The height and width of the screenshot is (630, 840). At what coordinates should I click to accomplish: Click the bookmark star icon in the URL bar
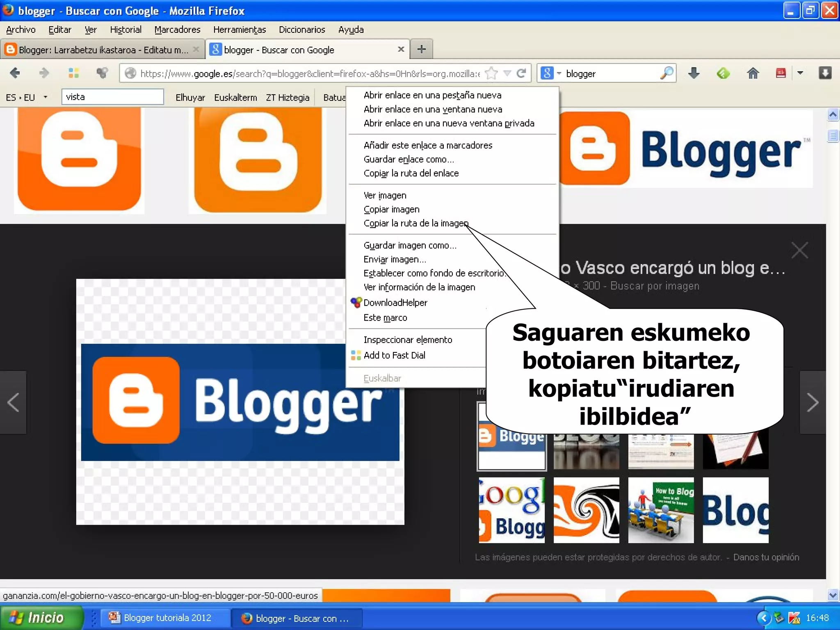coord(491,73)
